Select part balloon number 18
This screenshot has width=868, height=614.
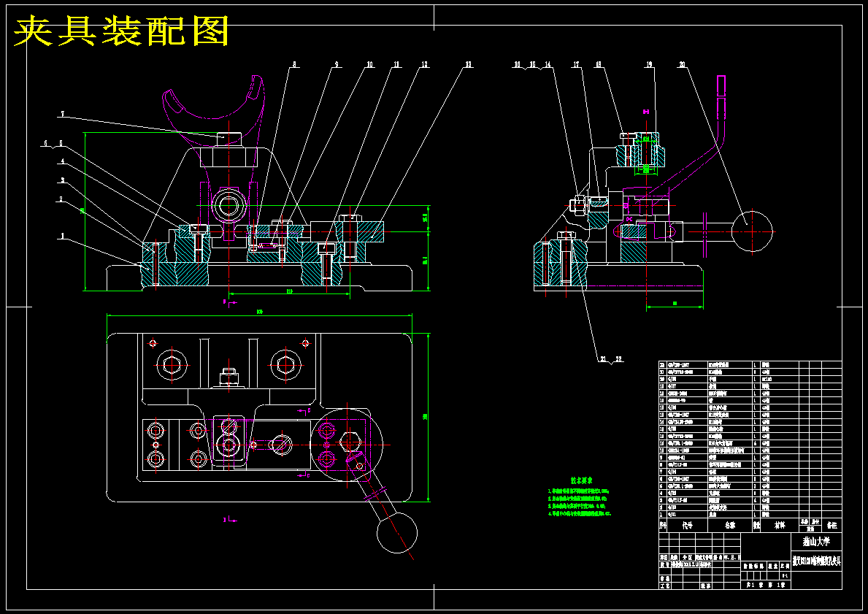(x=598, y=65)
